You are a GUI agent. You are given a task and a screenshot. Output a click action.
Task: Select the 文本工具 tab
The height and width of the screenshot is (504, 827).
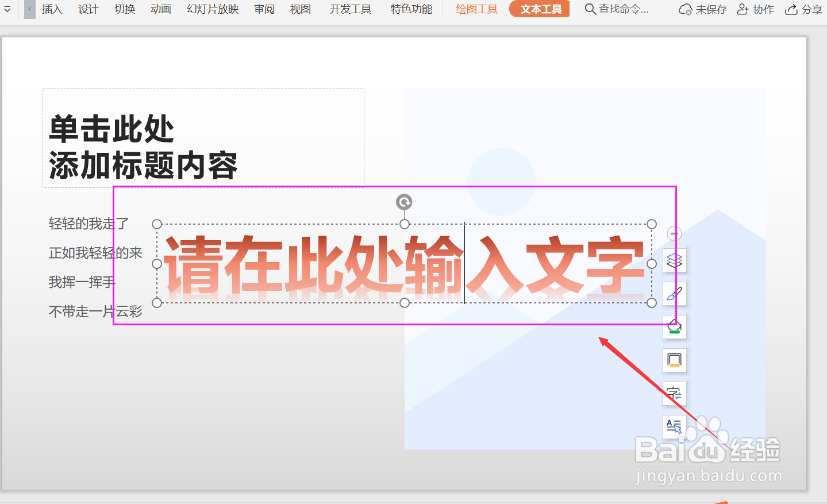click(540, 9)
